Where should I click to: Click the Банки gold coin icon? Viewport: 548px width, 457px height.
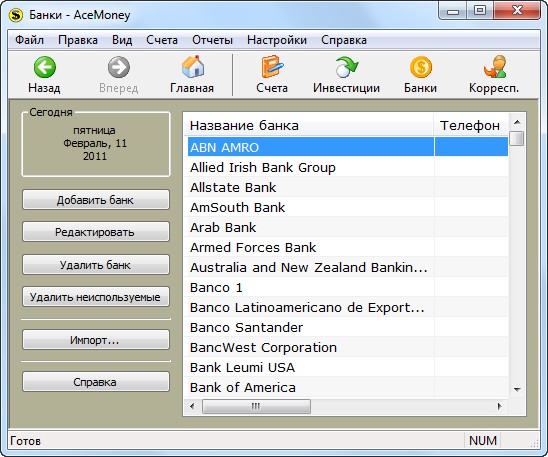click(421, 67)
